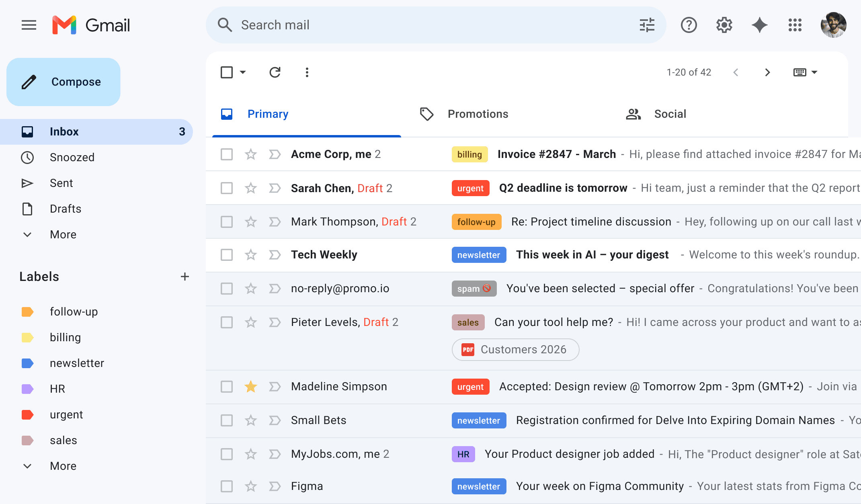Image resolution: width=861 pixels, height=504 pixels.
Task: Select the Sarah Chen email checkbox
Action: point(227,188)
